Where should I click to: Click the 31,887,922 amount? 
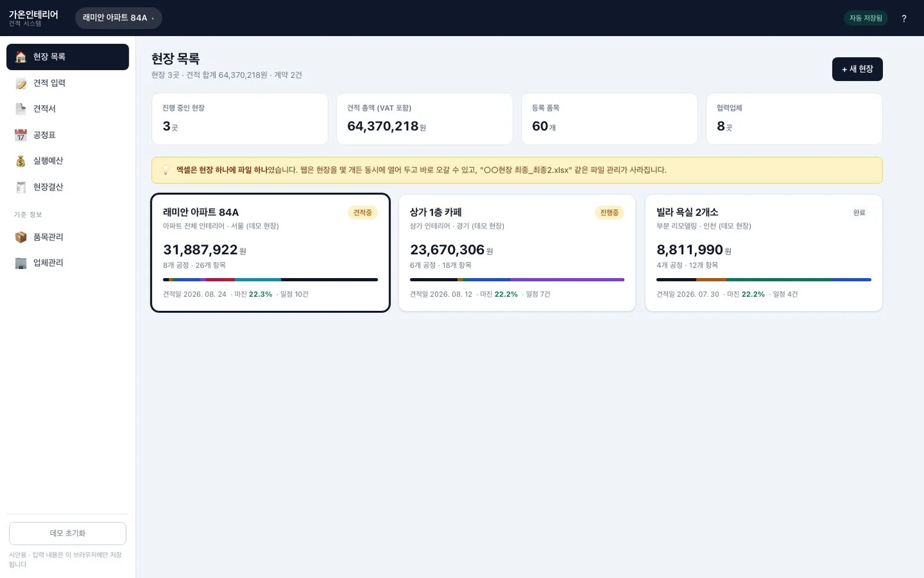[200, 250]
